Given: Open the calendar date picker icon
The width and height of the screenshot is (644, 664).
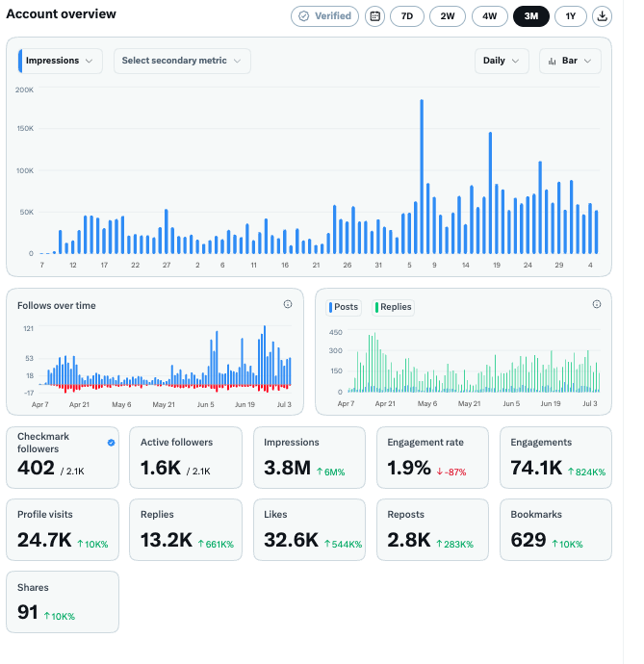Looking at the screenshot, I should coord(375,16).
